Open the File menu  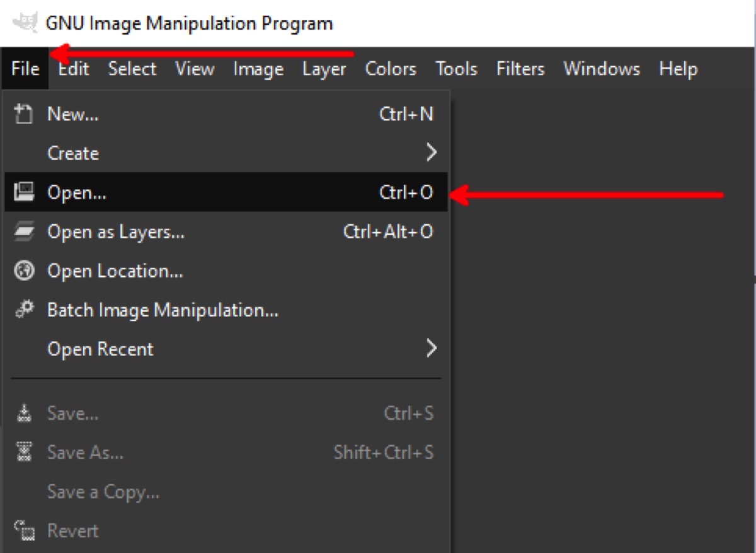point(25,68)
